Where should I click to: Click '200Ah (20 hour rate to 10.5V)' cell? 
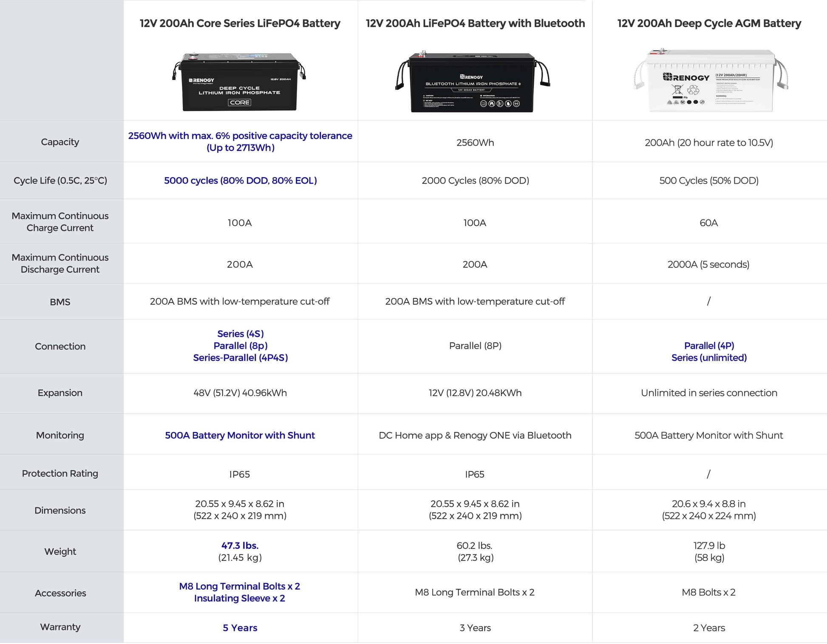[x=709, y=143]
